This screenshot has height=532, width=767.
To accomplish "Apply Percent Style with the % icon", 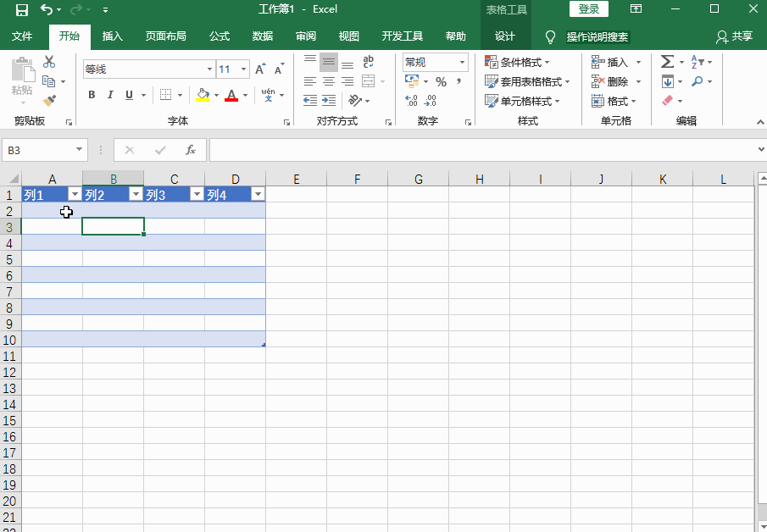I will coord(442,81).
